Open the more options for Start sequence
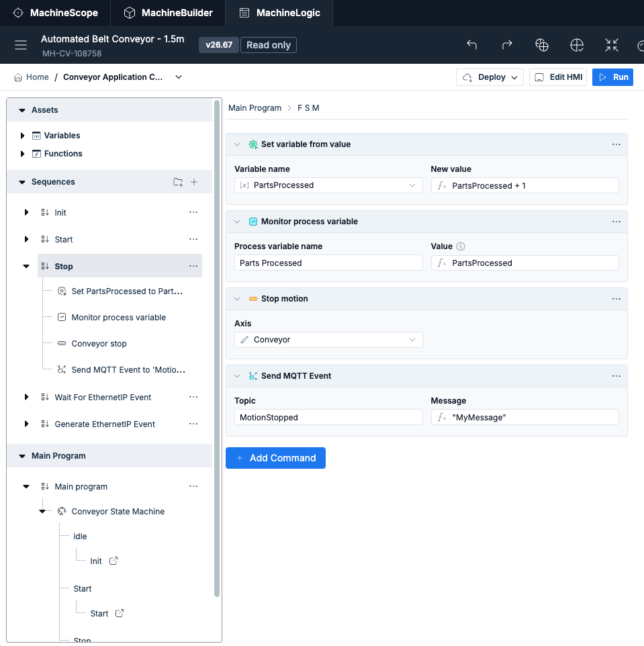 tap(193, 239)
